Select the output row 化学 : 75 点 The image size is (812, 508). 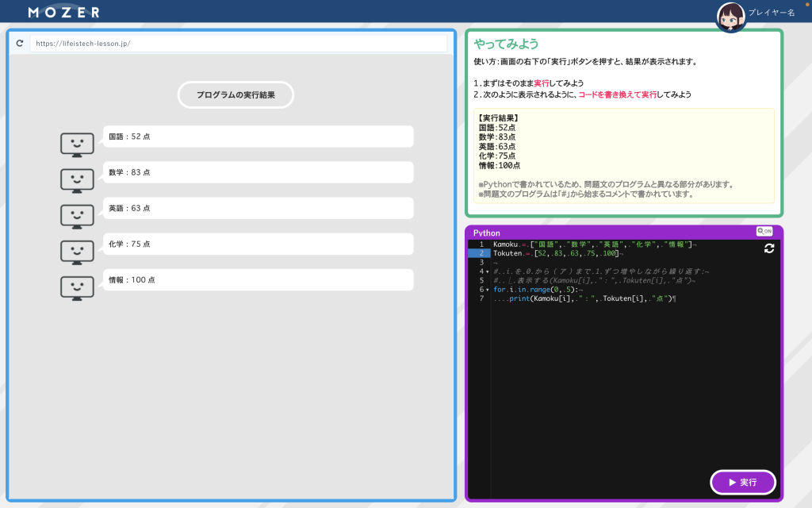(258, 244)
